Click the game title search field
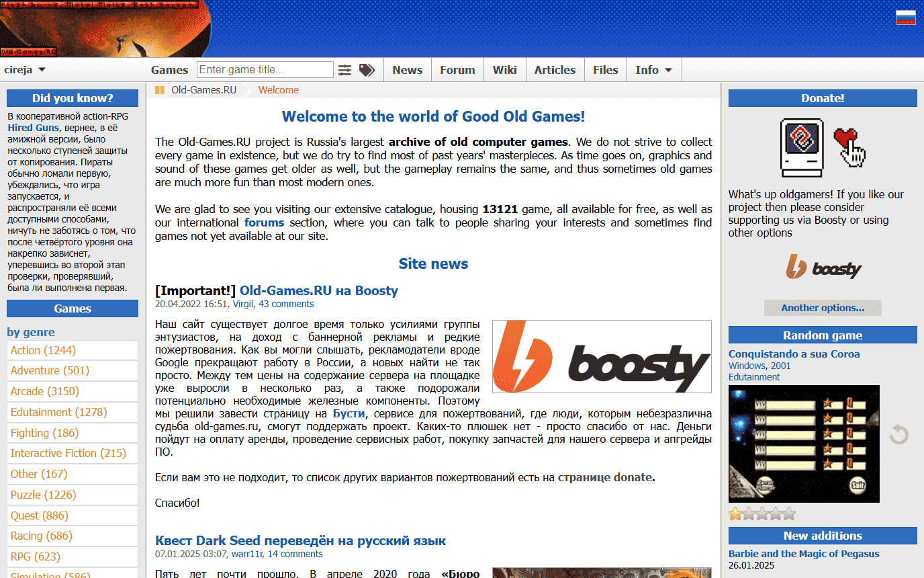Viewport: 924px width, 578px height. click(265, 70)
